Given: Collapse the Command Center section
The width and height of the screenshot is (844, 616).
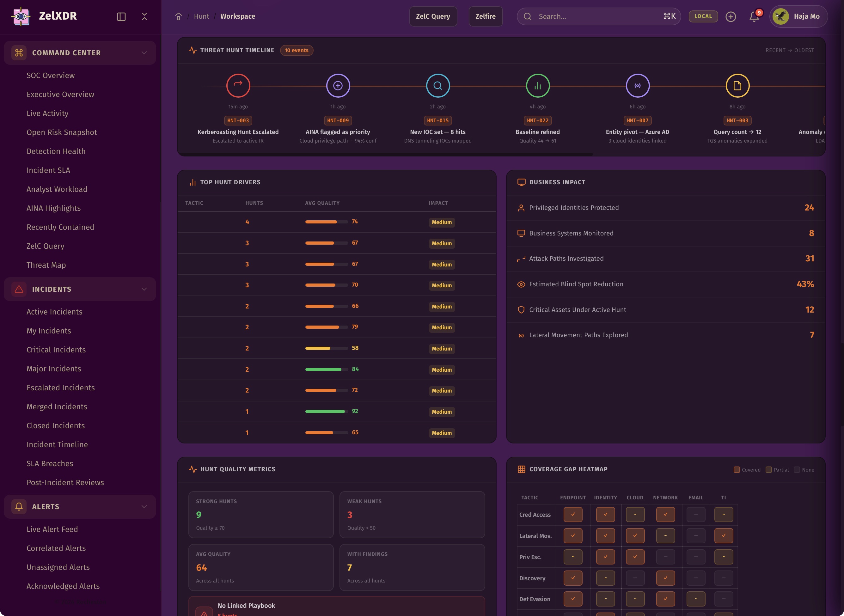Looking at the screenshot, I should click(144, 52).
